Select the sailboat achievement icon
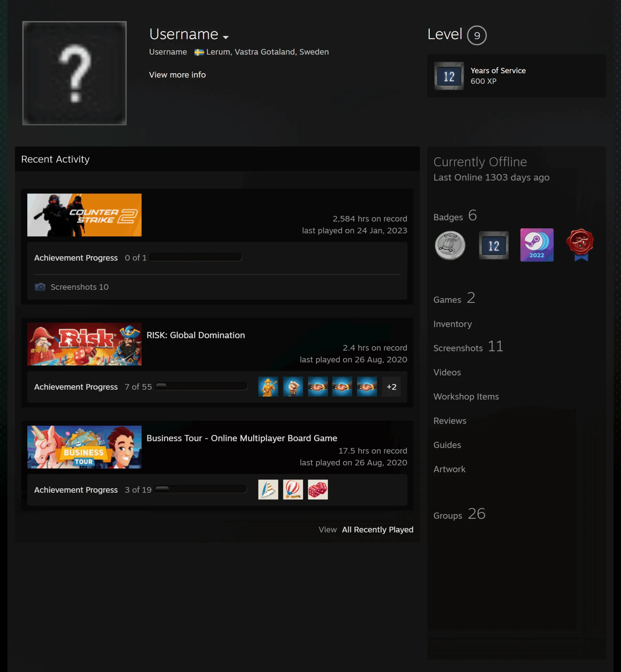Screen dimensions: 621x672 pyautogui.click(x=268, y=489)
